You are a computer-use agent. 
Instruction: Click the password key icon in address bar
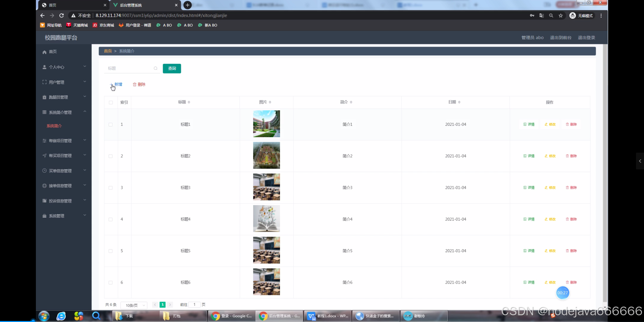coord(532,15)
